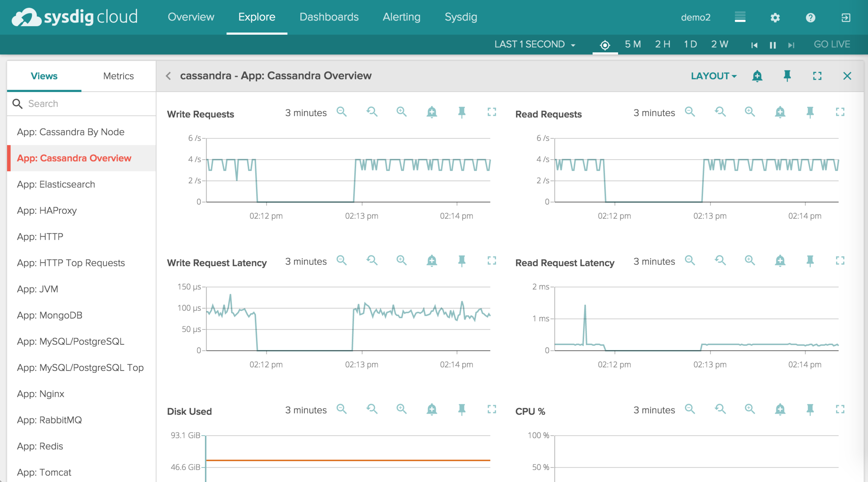Zoom in on Write Requests chart
This screenshot has height=482, width=868.
click(x=401, y=112)
